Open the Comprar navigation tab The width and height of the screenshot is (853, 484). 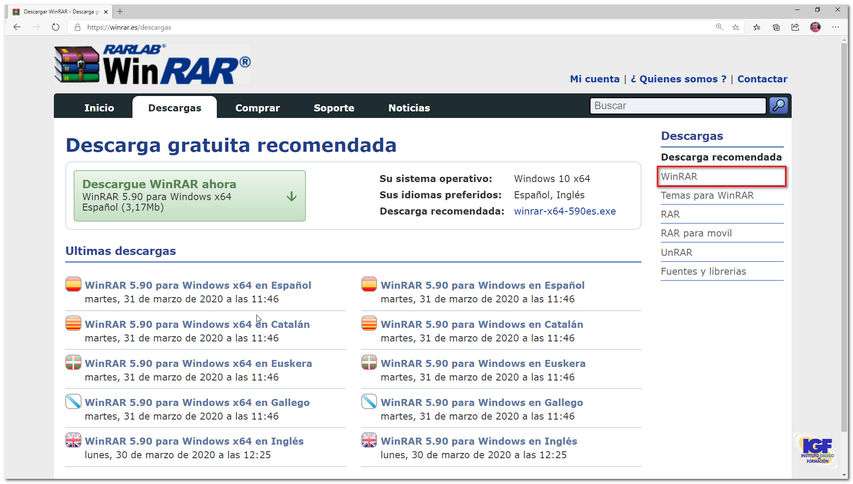click(257, 108)
